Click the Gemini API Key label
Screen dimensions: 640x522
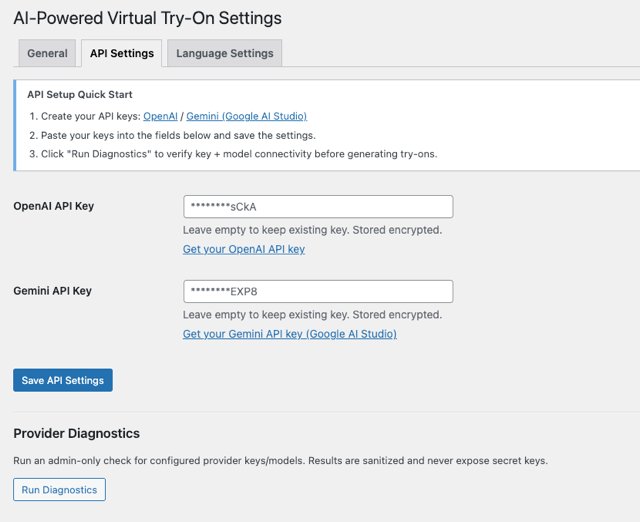click(52, 291)
